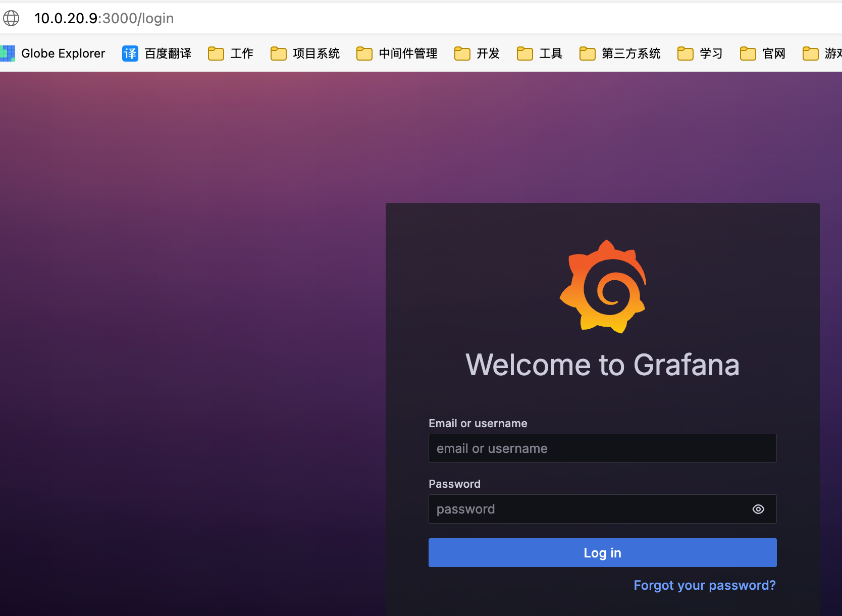
Task: Open the 工具 bookmark folder
Action: [x=540, y=54]
